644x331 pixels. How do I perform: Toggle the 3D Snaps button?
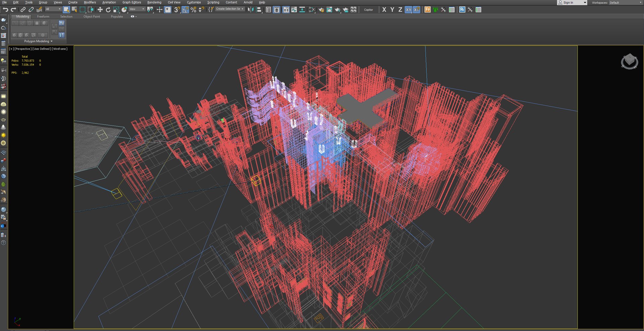coord(177,10)
